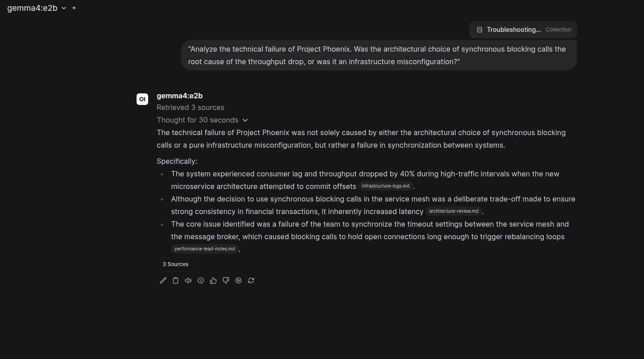
Task: Give thumbs down to the response
Action: click(x=226, y=280)
